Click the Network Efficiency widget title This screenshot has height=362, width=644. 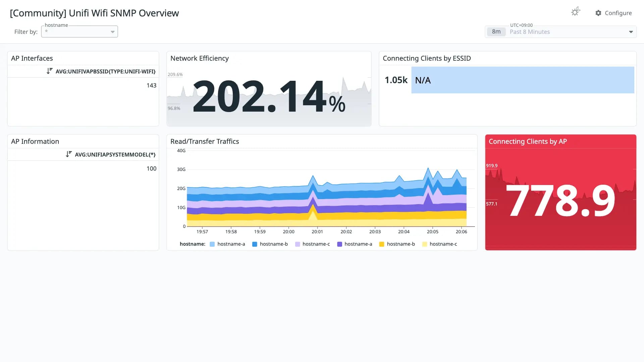pos(200,58)
